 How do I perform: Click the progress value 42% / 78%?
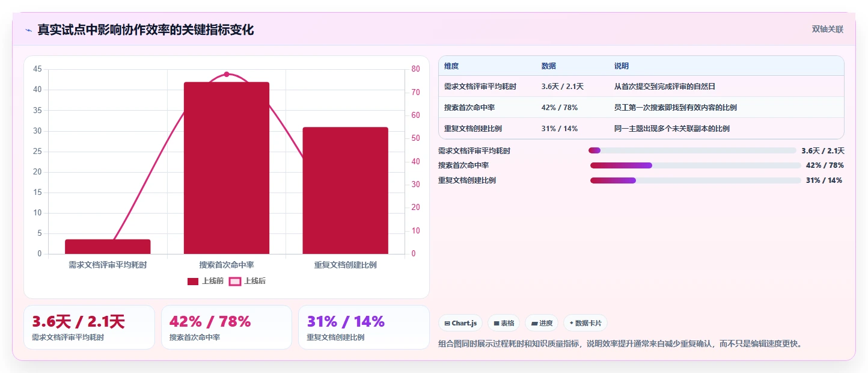point(825,165)
